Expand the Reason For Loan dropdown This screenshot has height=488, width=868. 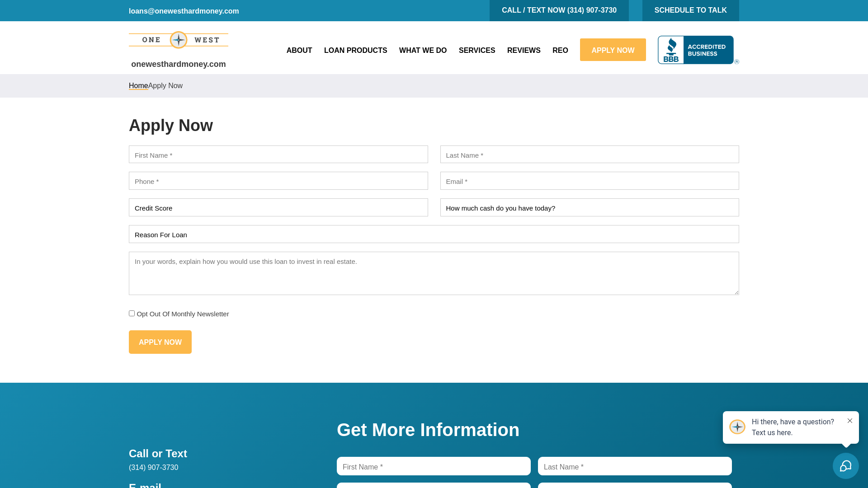[x=434, y=235]
